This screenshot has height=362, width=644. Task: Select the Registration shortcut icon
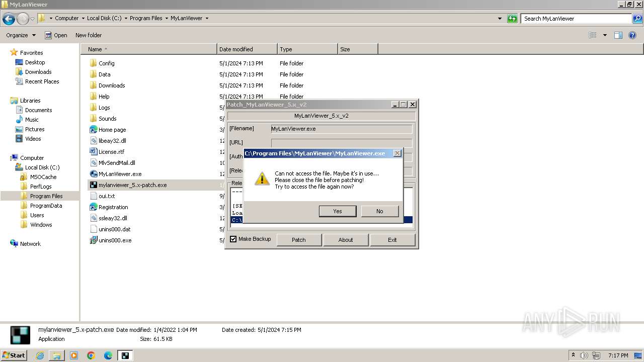(x=93, y=207)
